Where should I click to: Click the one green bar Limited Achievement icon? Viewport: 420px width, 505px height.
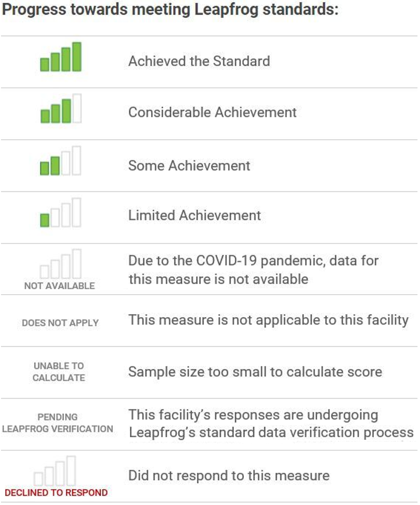60,212
